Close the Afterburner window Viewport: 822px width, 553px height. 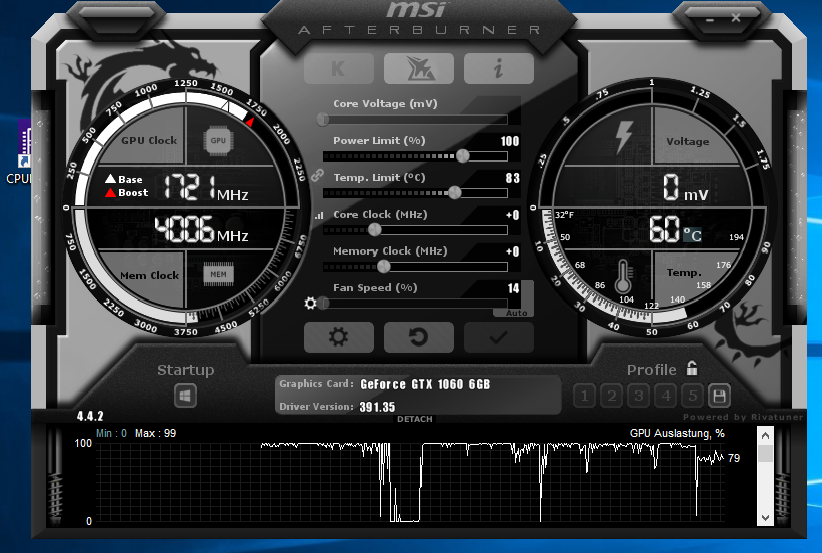coord(736,18)
